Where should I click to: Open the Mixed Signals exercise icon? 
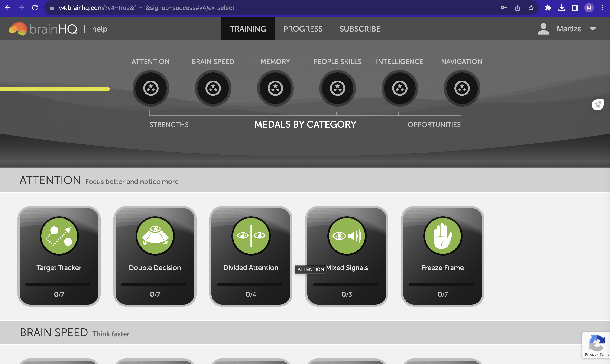point(347,236)
